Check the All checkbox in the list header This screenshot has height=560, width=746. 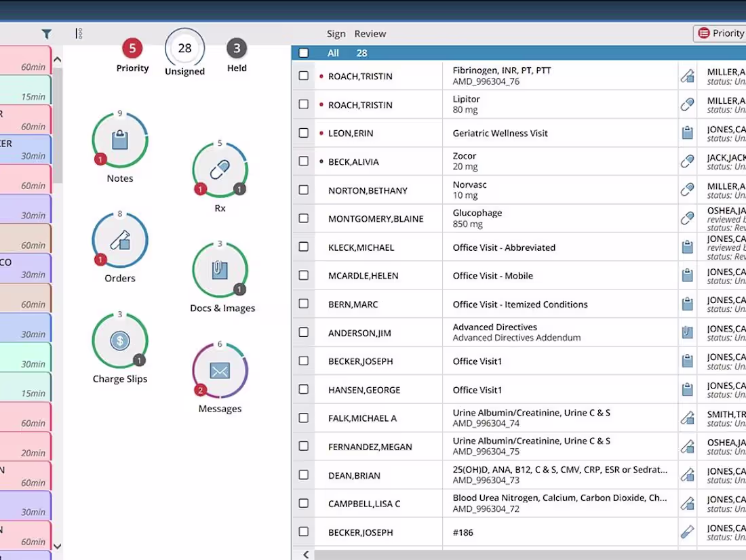(303, 52)
